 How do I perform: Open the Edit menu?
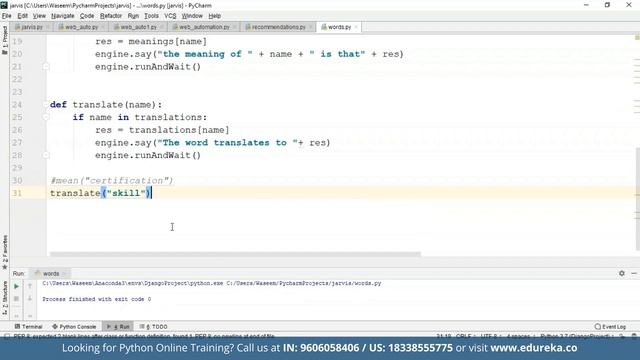click(22, 16)
